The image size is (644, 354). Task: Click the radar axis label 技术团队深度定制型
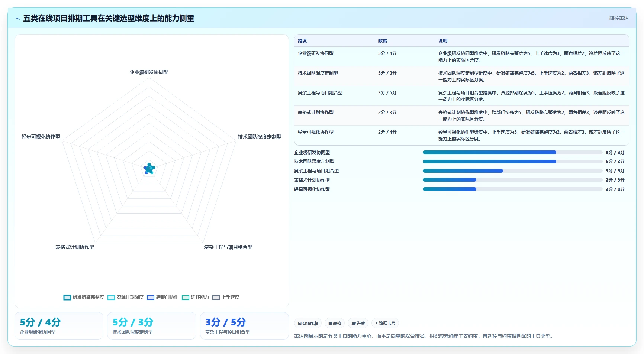[x=260, y=137]
